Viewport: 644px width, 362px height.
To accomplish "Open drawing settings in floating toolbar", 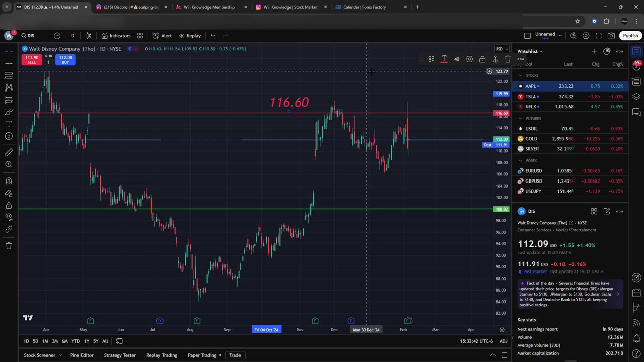I will (x=469, y=59).
